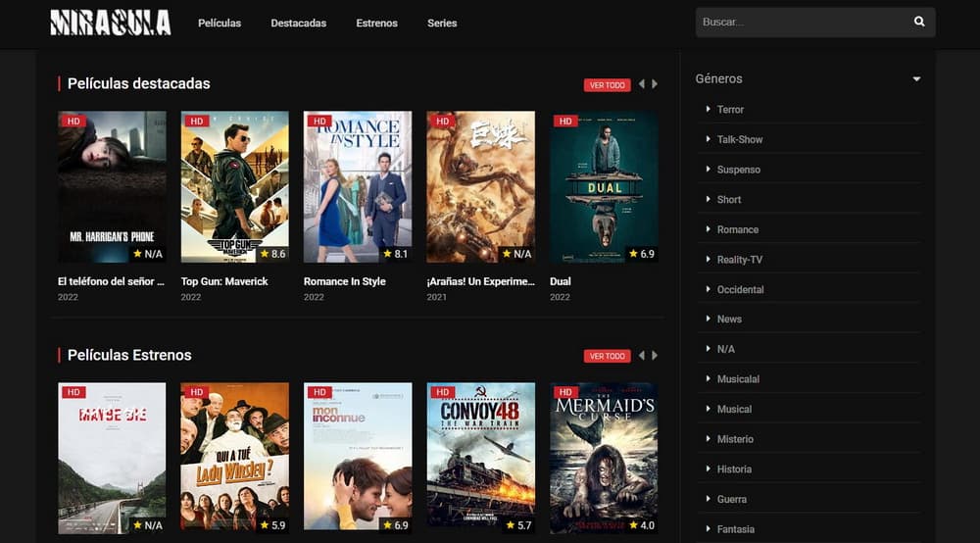Click previous arrow in Películas destacadas
Screen dimensions: 980x543
641,83
